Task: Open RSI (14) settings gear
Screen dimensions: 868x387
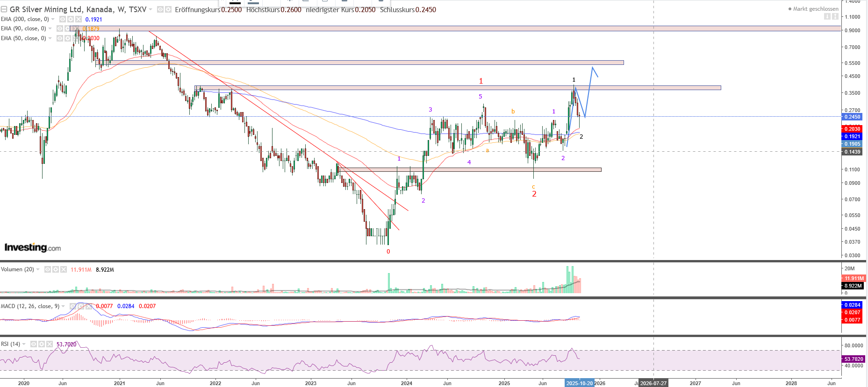Action: coord(42,344)
